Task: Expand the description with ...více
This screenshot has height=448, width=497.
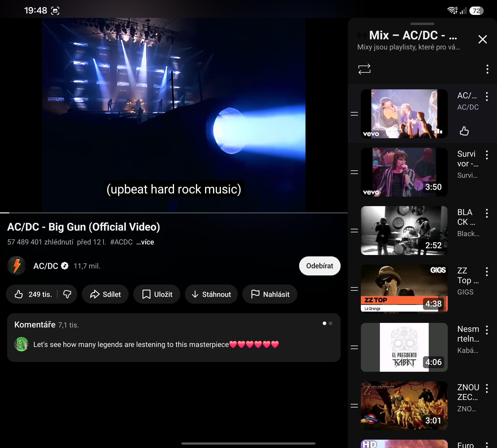Action: 145,242
